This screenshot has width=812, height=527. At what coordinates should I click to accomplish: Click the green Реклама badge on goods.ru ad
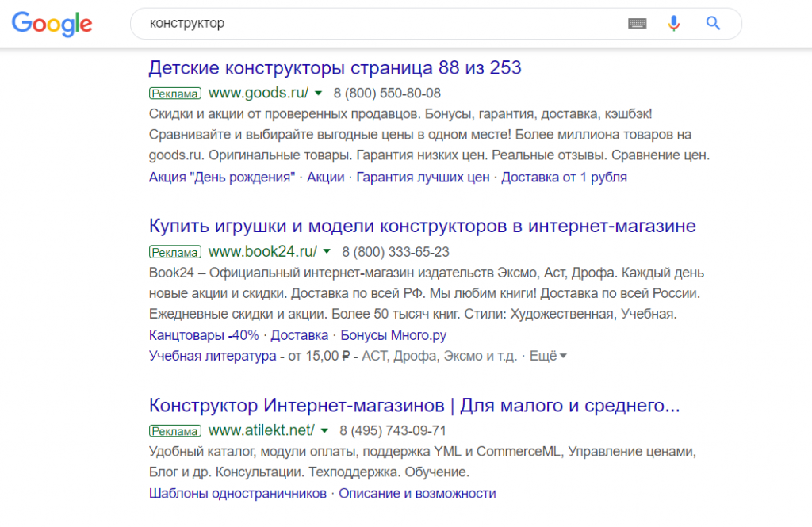[174, 93]
